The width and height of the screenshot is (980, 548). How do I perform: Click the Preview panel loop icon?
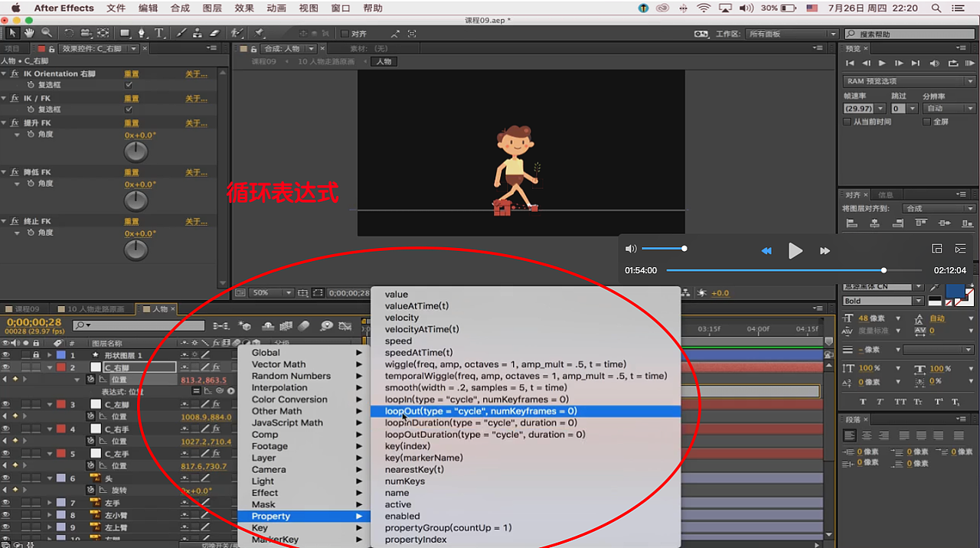pyautogui.click(x=953, y=63)
